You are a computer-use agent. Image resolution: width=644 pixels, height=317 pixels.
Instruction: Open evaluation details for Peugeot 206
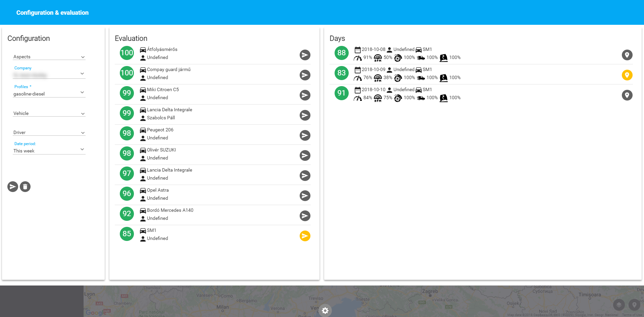[305, 135]
